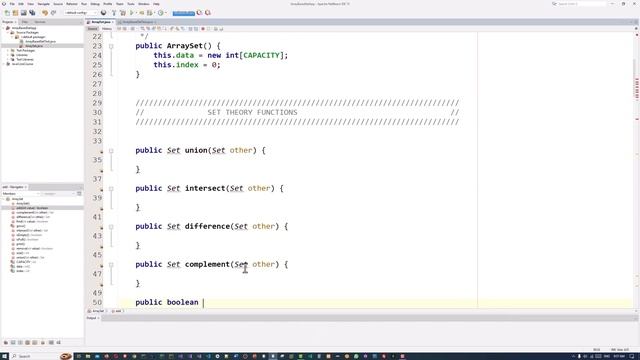Click ArraySet in the editor breadcrumb
This screenshot has width=640, height=360.
97,311
